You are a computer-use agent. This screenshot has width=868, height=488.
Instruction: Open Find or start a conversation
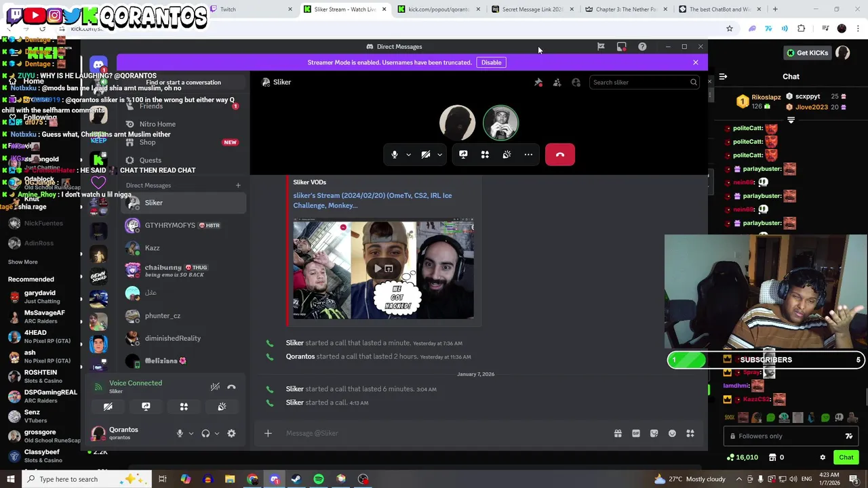[183, 82]
